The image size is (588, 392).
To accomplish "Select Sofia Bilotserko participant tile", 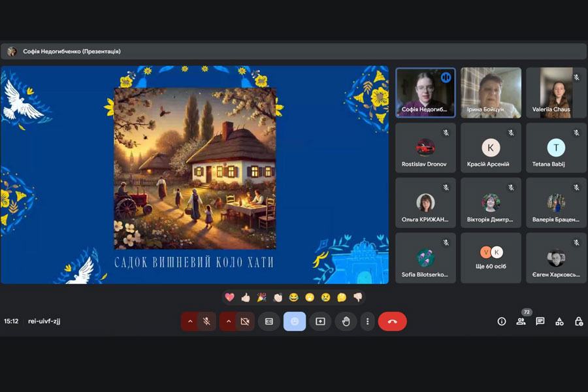I will coord(425,257).
